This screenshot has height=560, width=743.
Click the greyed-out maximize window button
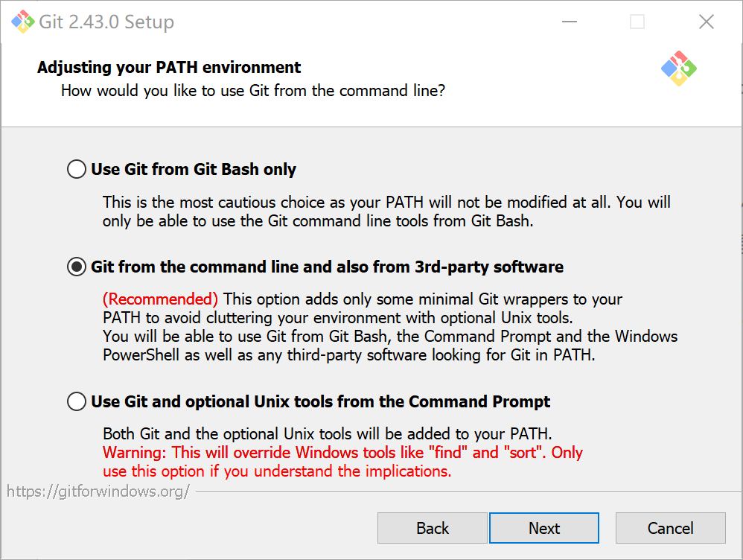(637, 22)
